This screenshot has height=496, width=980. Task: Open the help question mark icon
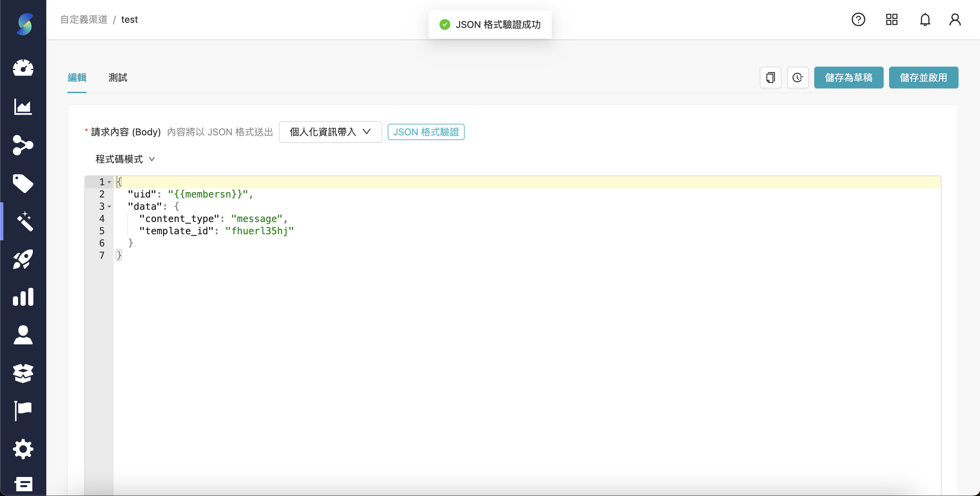click(858, 19)
